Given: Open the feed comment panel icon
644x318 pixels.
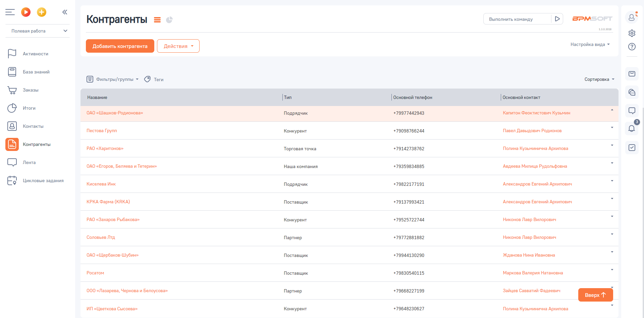Looking at the screenshot, I should [632, 110].
